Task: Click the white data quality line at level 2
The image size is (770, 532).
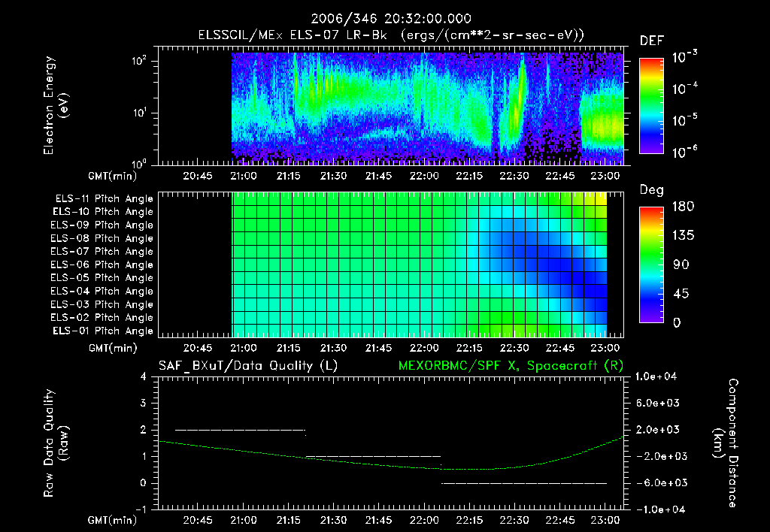Action: [240, 431]
